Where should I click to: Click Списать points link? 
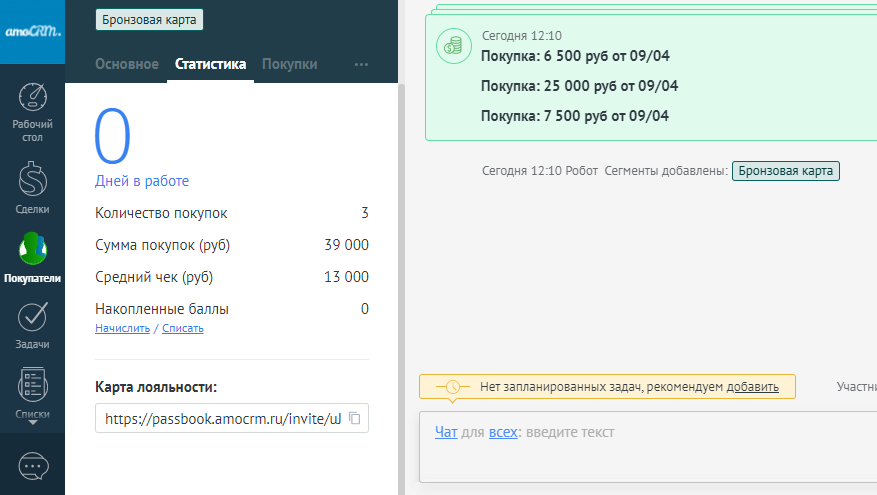click(182, 328)
